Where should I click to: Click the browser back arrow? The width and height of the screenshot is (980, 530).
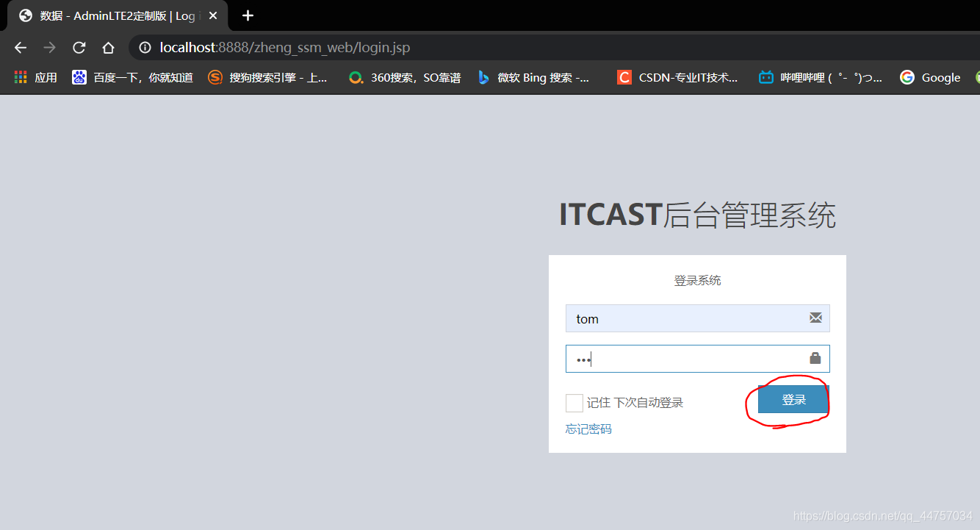pyautogui.click(x=21, y=48)
